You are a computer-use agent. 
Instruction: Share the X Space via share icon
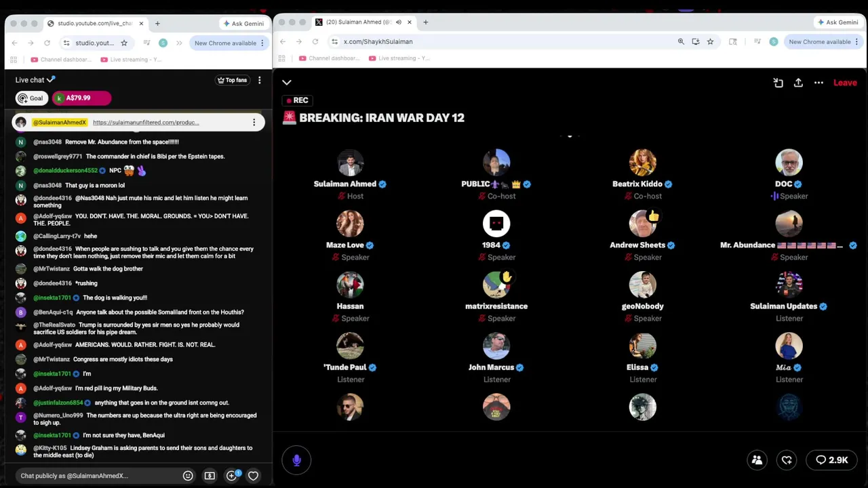coord(798,83)
